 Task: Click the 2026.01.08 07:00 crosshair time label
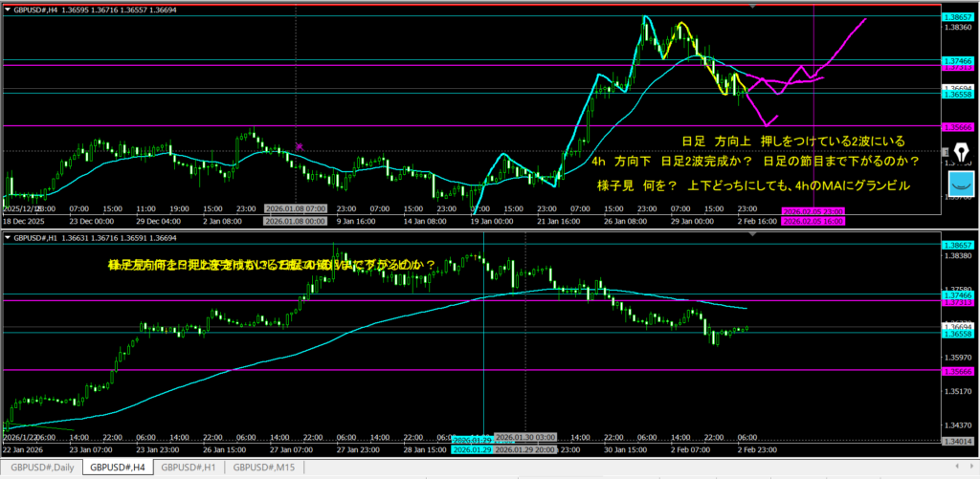pyautogui.click(x=295, y=208)
